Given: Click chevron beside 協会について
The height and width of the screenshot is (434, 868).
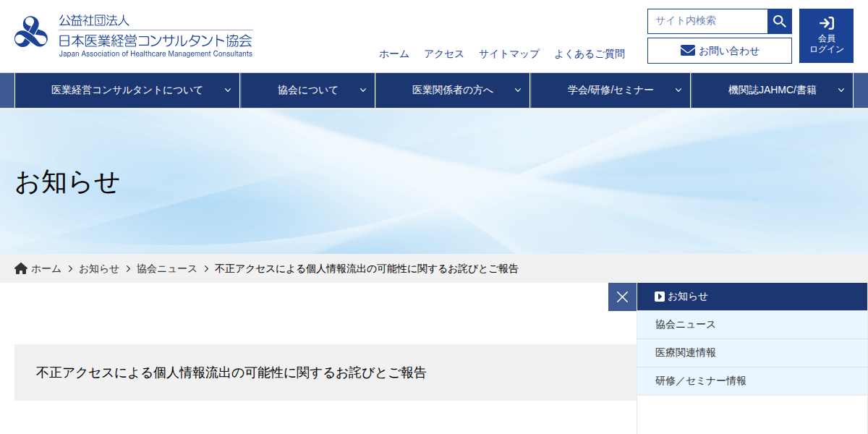Looking at the screenshot, I should click(x=362, y=90).
